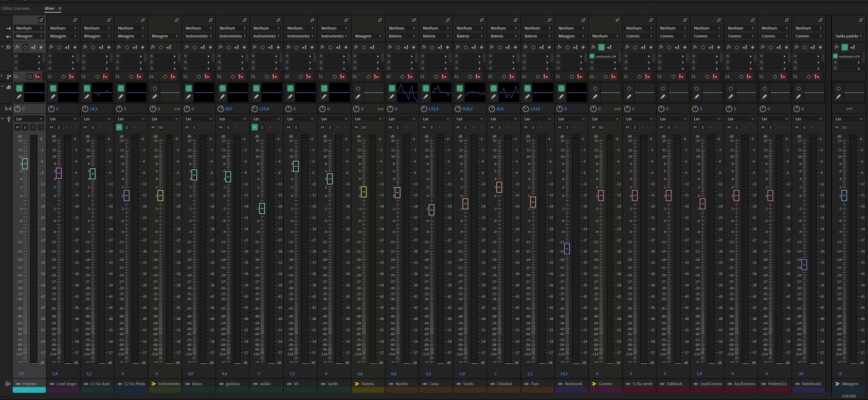This screenshot has height=400, width=868.
Task: Unmute the violão track
Action: (x=255, y=127)
